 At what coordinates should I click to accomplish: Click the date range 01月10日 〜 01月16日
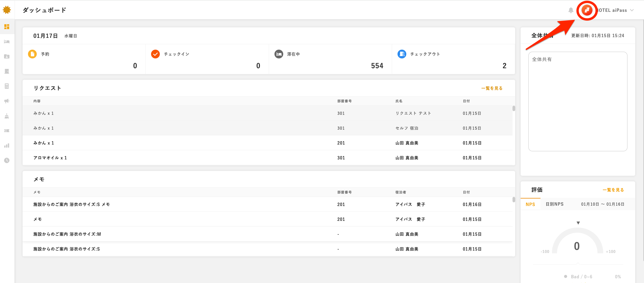(603, 204)
